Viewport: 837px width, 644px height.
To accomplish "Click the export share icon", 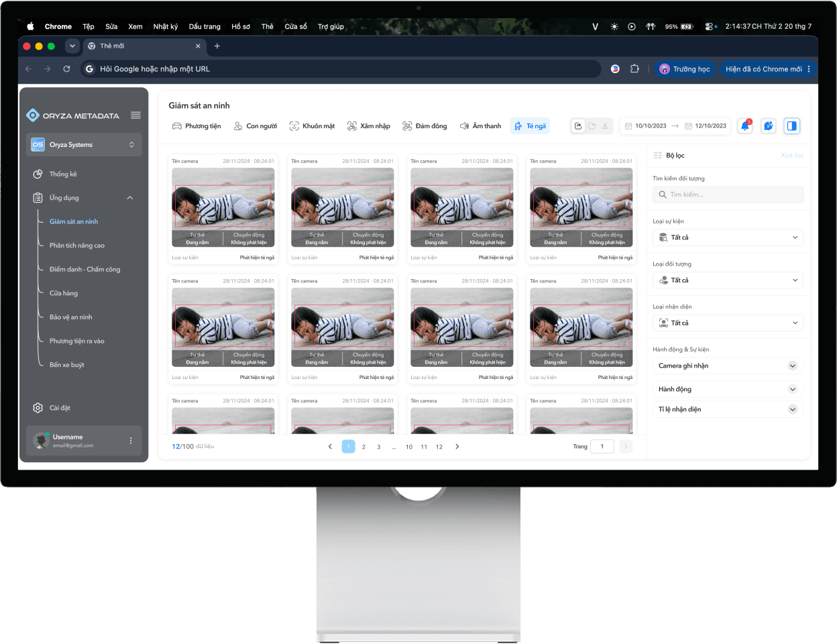I will pyautogui.click(x=578, y=126).
